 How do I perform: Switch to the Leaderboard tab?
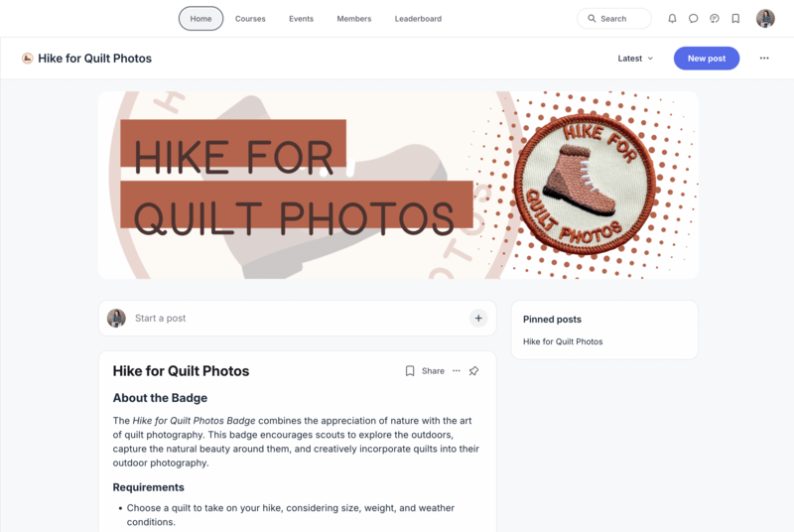[x=418, y=19]
